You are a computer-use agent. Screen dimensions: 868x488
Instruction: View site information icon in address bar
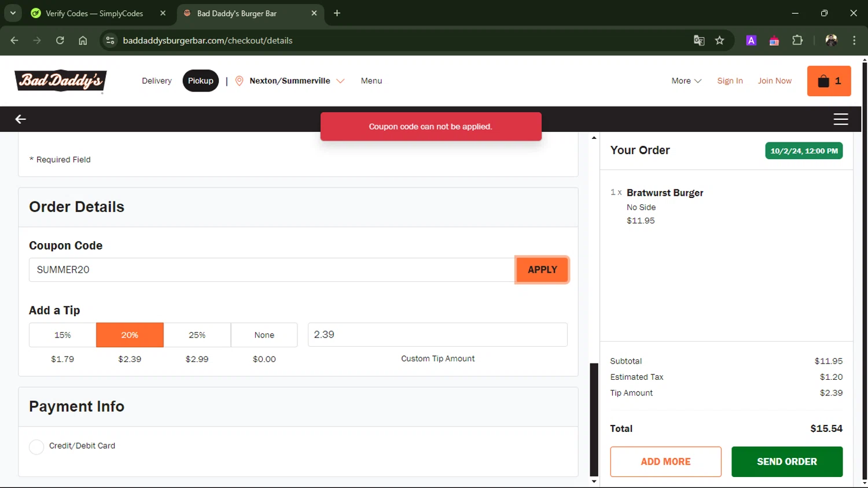click(110, 41)
